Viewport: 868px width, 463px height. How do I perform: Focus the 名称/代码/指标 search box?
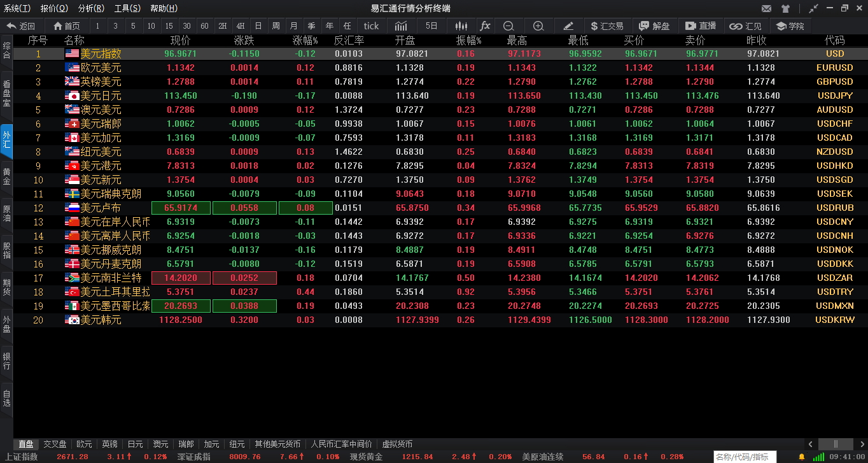point(745,457)
